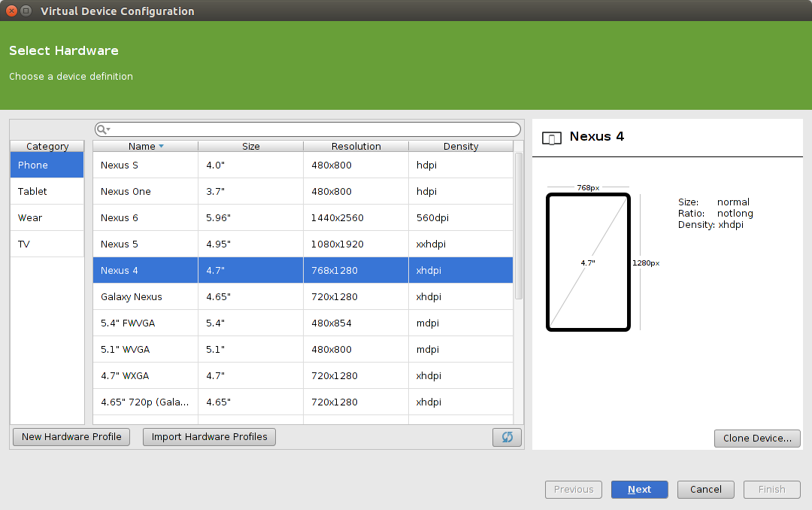
Task: Click the device table vertical scrollbar
Action: pyautogui.click(x=518, y=226)
